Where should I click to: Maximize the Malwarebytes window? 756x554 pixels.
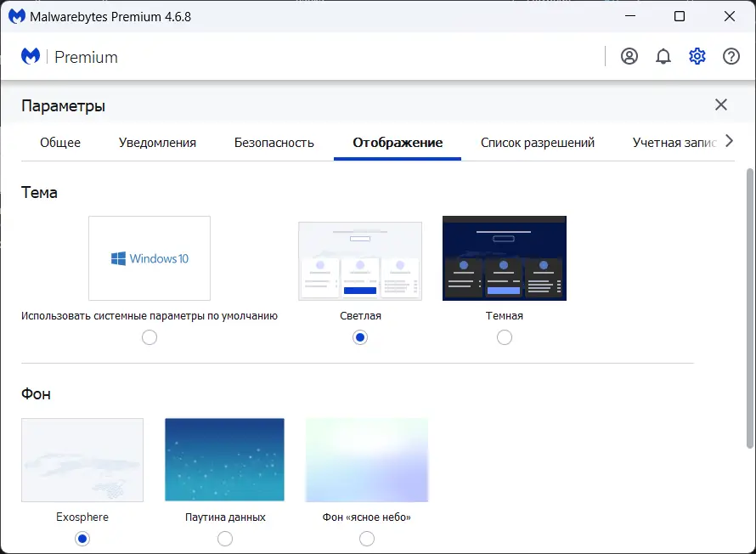click(680, 16)
